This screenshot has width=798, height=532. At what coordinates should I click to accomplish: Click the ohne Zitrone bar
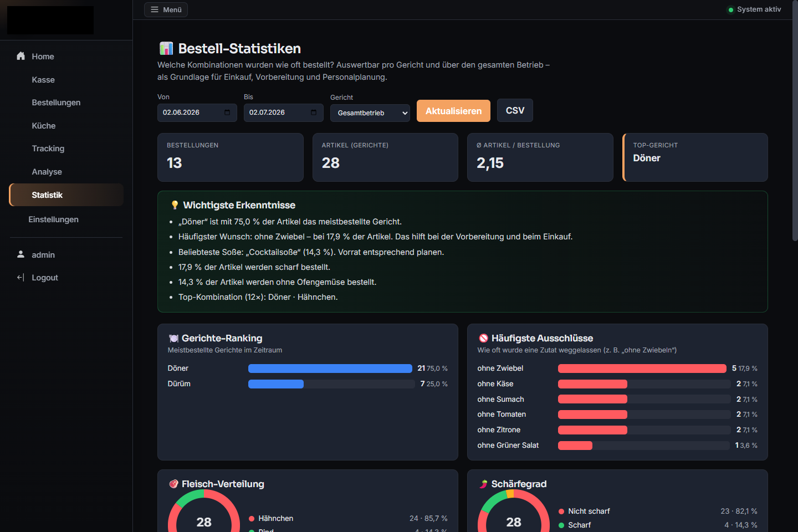click(x=592, y=430)
